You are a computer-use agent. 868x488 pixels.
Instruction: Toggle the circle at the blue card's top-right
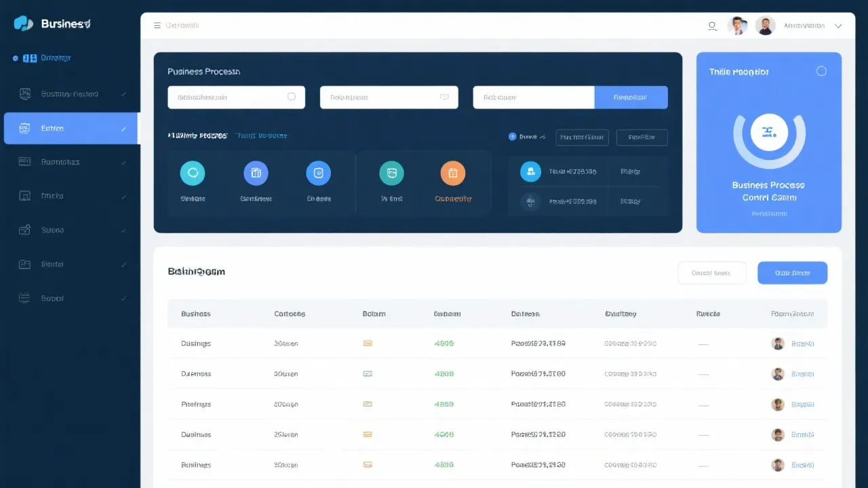pos(821,71)
